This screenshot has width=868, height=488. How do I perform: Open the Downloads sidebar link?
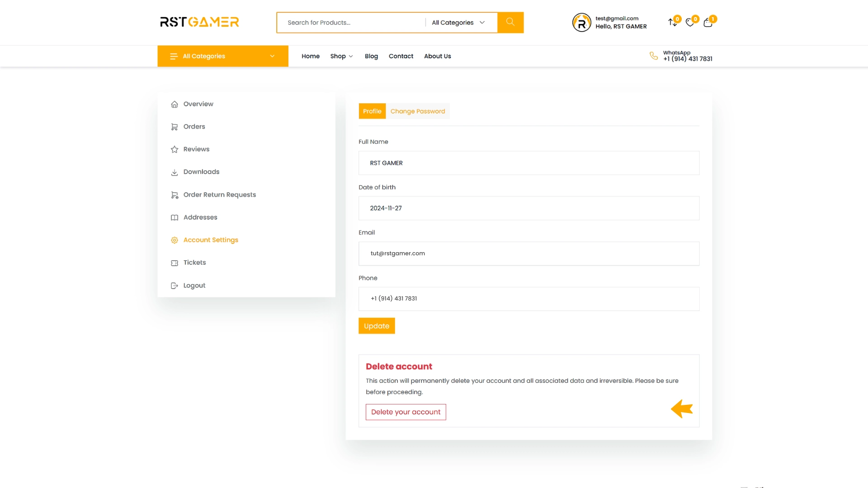click(x=202, y=172)
